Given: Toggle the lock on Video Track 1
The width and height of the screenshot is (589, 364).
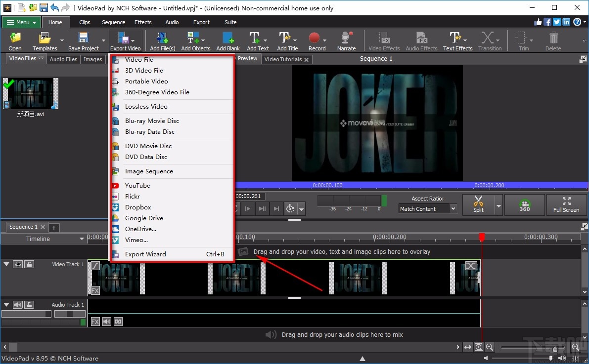Looking at the screenshot, I should point(30,264).
